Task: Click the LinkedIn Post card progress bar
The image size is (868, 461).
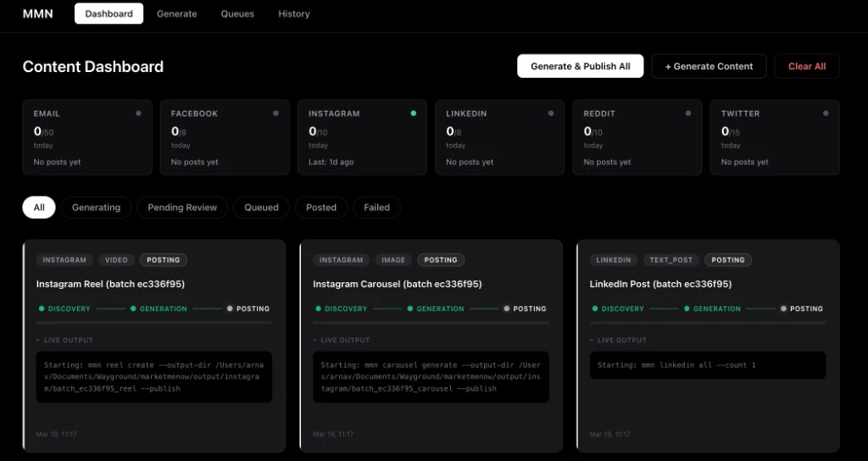Action: [708, 323]
